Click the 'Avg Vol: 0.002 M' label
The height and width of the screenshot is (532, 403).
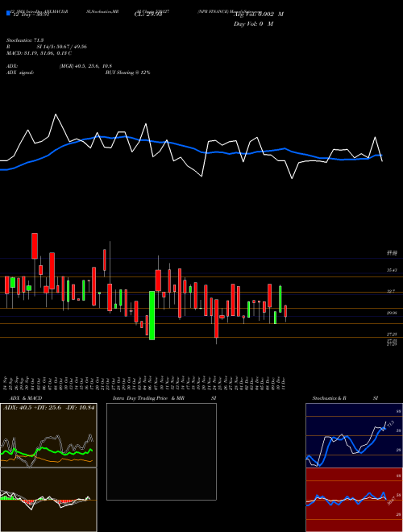tap(259, 15)
